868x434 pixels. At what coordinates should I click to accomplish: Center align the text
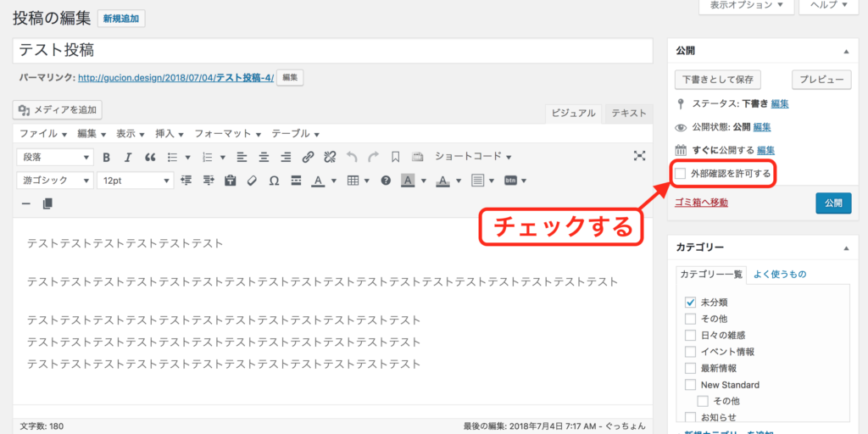(x=264, y=157)
